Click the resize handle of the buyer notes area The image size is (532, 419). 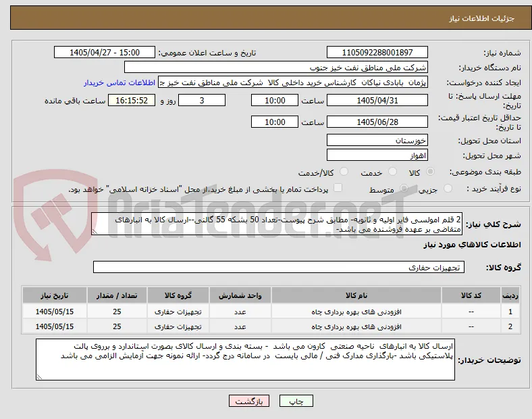(39, 377)
